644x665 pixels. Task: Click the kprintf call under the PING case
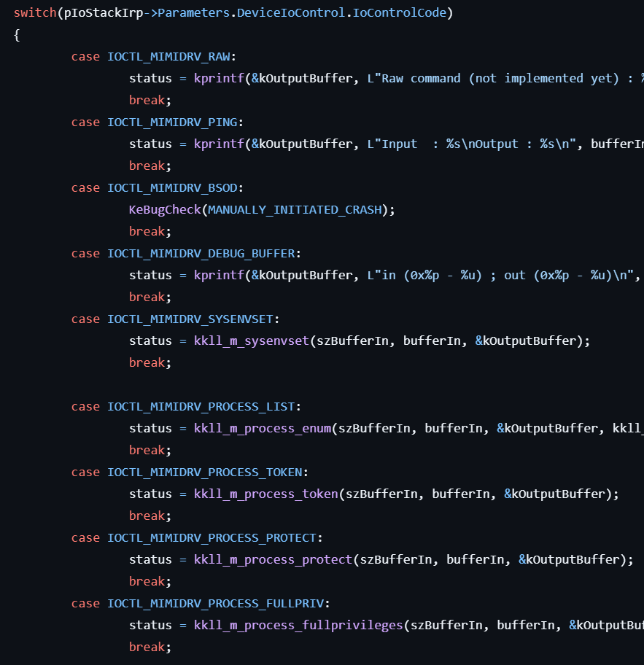point(219,144)
